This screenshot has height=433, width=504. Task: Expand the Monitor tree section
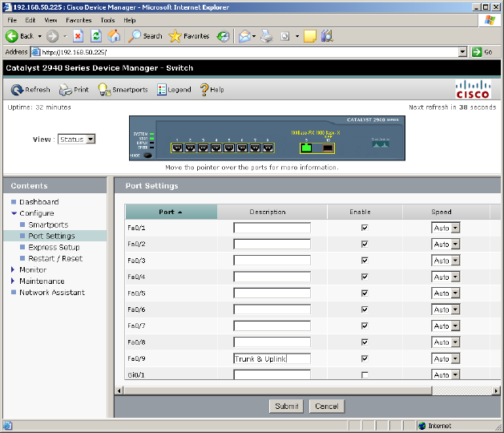(x=13, y=269)
